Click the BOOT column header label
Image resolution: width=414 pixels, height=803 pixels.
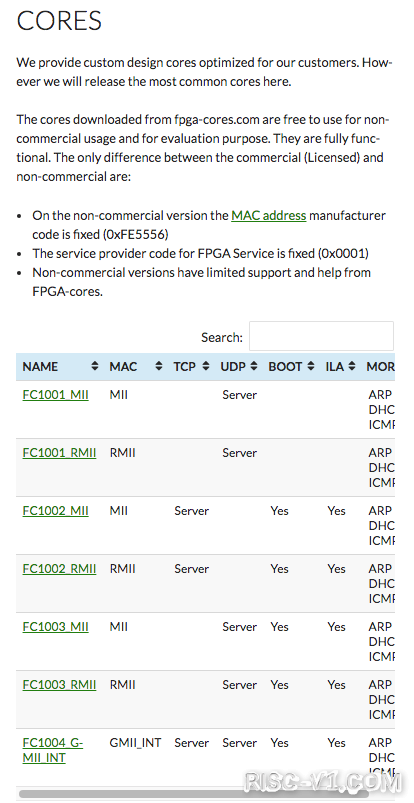[285, 367]
